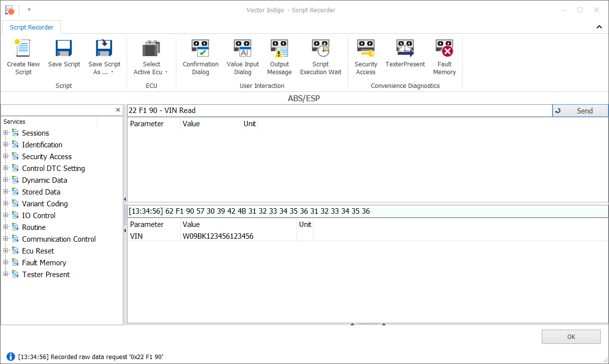Click the Save Script As icon
The width and height of the screenshot is (609, 364).
point(105,49)
